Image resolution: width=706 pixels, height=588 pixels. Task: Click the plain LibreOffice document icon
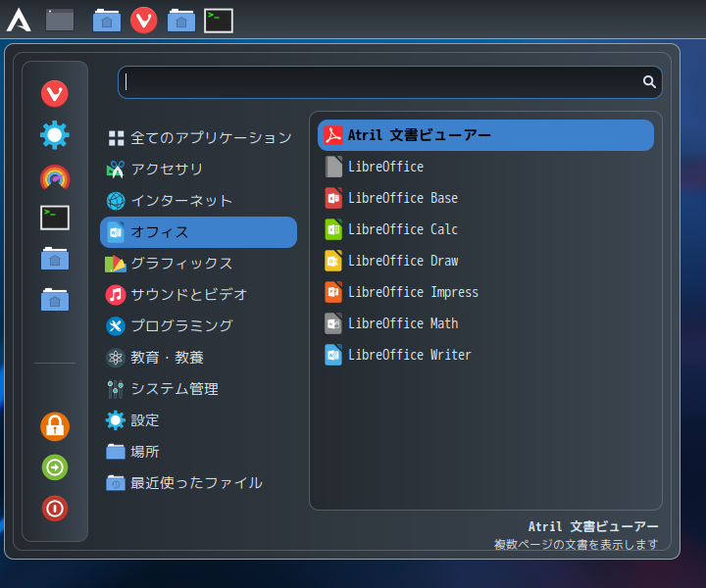point(333,167)
